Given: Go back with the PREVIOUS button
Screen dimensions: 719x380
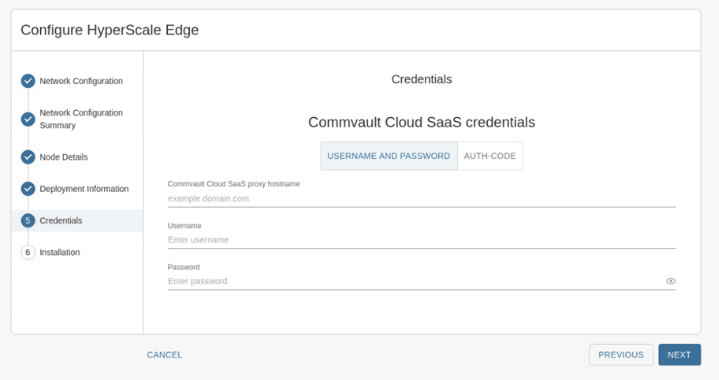Looking at the screenshot, I should [621, 355].
